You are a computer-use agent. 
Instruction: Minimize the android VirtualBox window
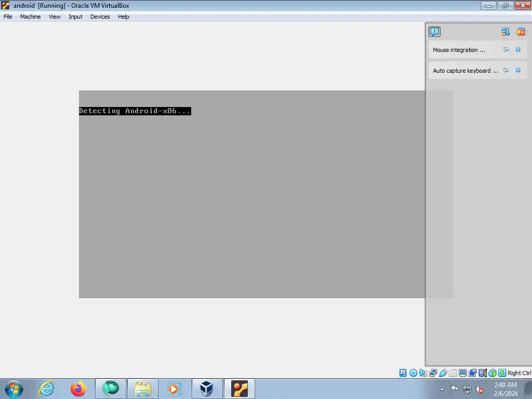tap(488, 6)
